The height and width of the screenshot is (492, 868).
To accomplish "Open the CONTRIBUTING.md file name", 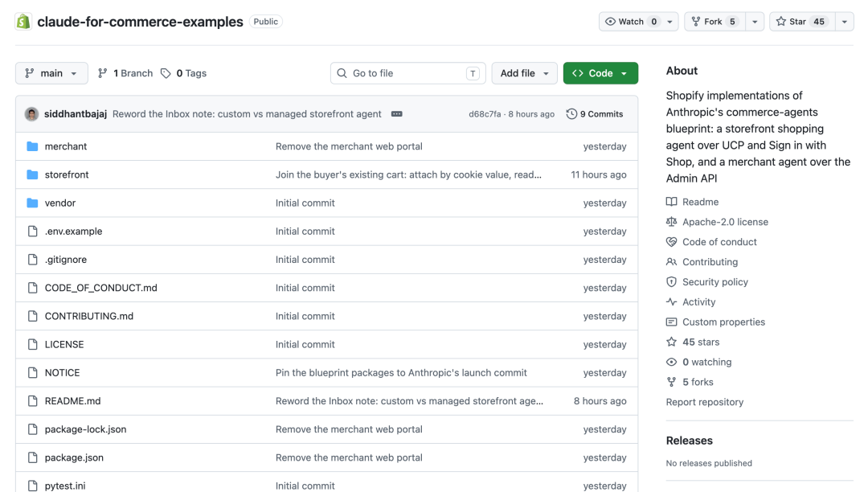I will point(89,316).
